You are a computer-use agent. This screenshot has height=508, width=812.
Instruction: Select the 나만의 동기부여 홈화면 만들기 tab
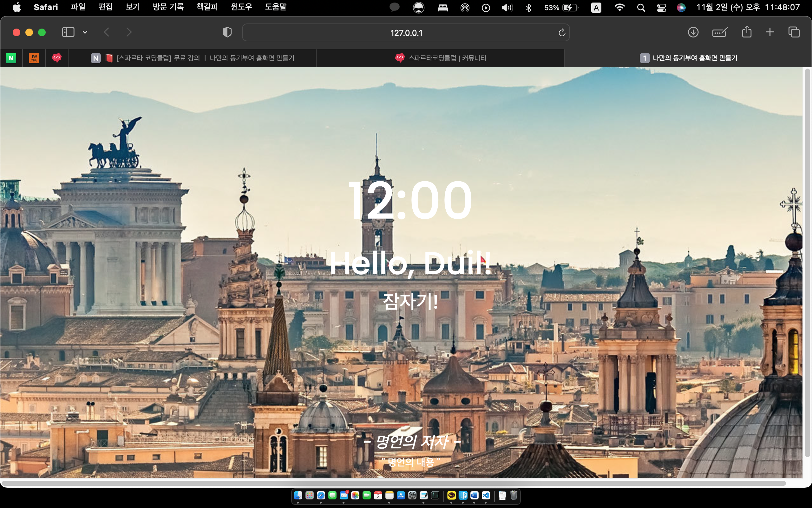point(688,58)
